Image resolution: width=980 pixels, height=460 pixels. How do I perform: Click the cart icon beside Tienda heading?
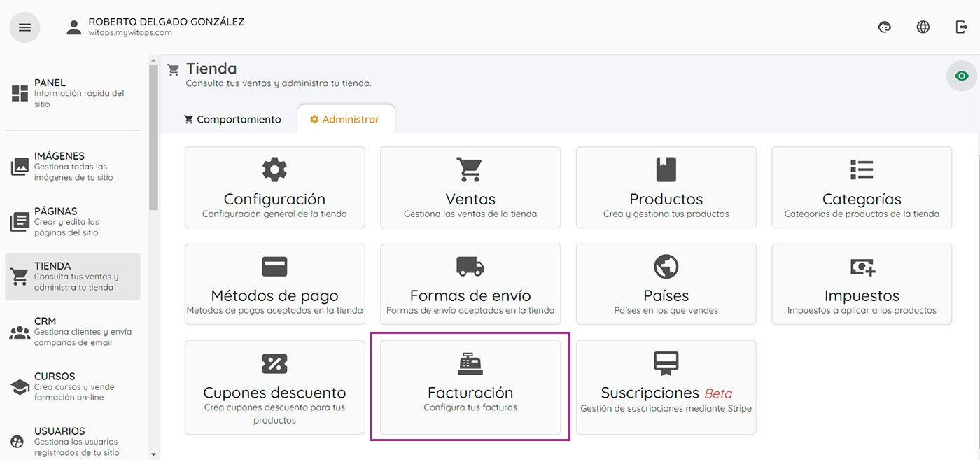174,70
